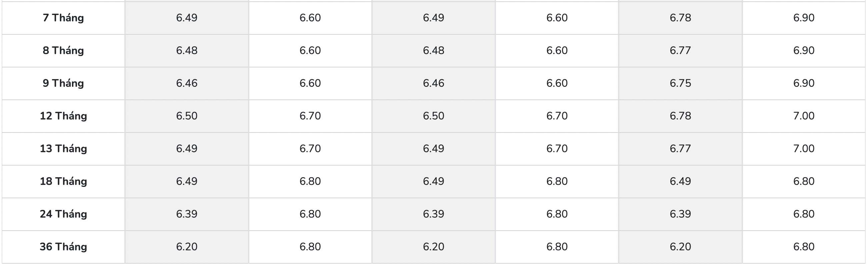Click the "13 Tháng" row label
The image size is (868, 267).
pyautogui.click(x=63, y=149)
